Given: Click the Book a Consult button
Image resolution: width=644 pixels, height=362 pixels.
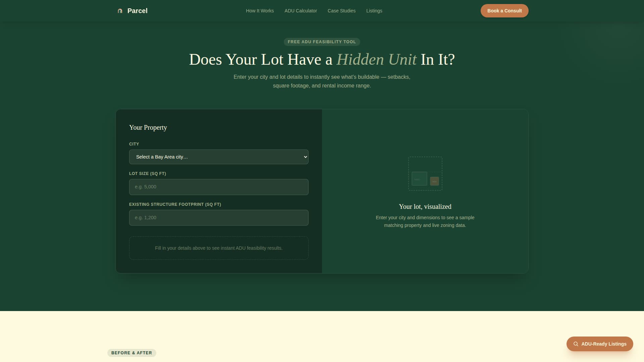Looking at the screenshot, I should (504, 10).
